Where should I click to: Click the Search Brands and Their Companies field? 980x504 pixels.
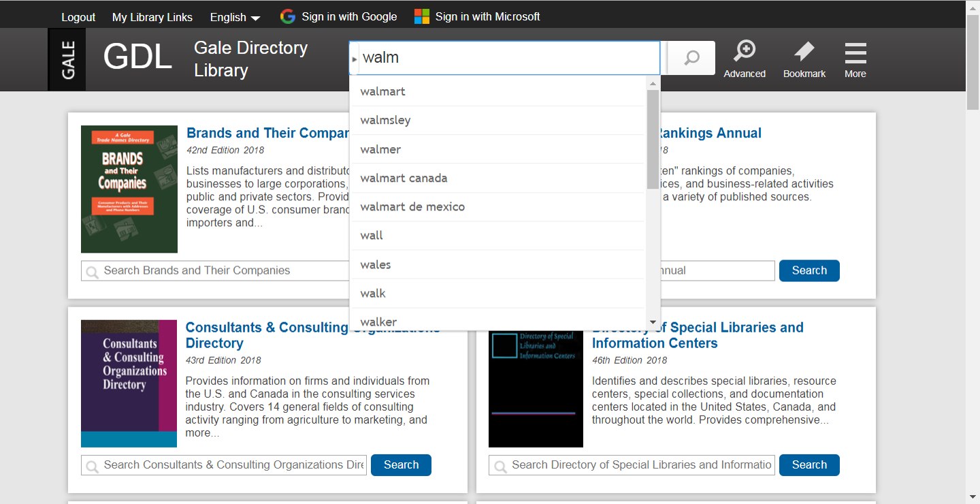coord(215,270)
